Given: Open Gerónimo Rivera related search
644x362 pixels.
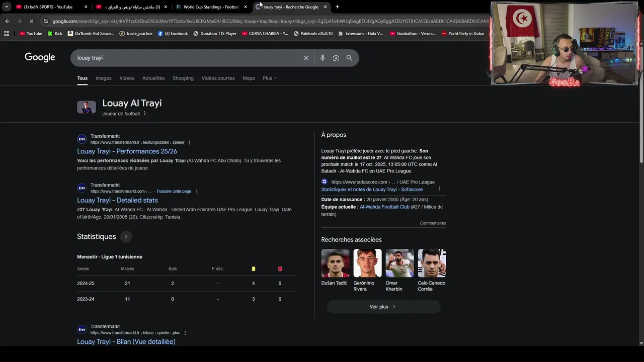Looking at the screenshot, I should (x=367, y=270).
